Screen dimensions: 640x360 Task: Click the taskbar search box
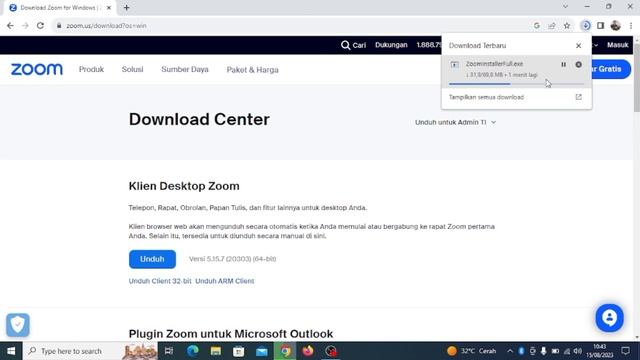point(90,351)
